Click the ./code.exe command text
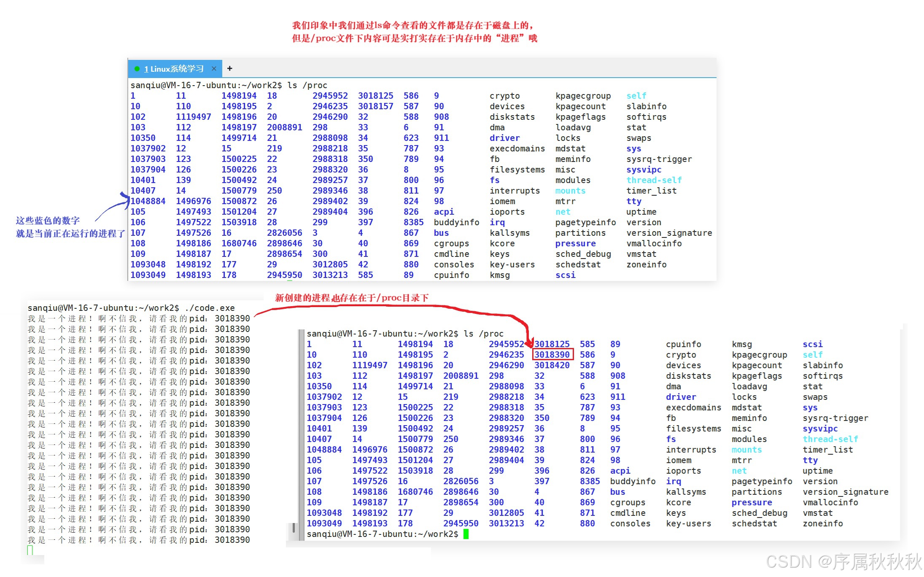This screenshot has width=924, height=577. pos(210,308)
